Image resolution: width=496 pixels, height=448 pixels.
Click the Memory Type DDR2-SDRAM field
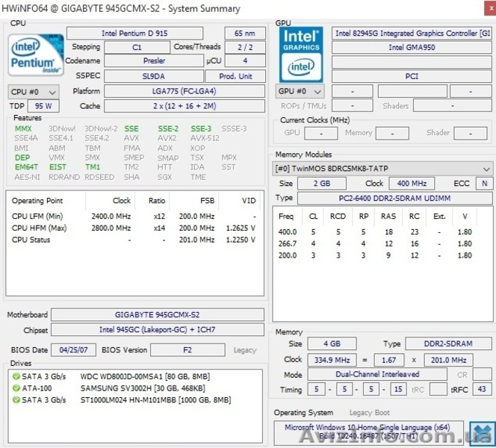pos(448,343)
